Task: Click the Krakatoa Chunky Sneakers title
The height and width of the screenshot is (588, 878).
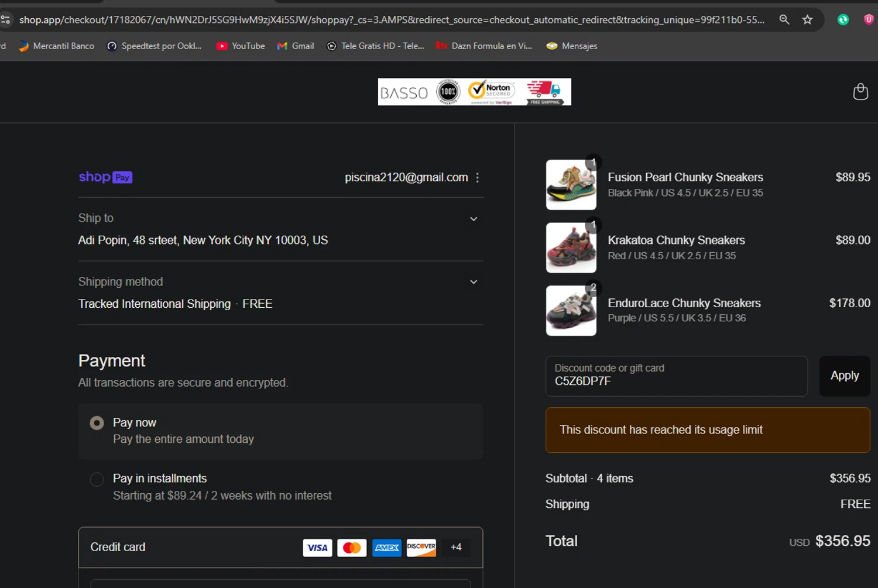Action: pyautogui.click(x=676, y=240)
